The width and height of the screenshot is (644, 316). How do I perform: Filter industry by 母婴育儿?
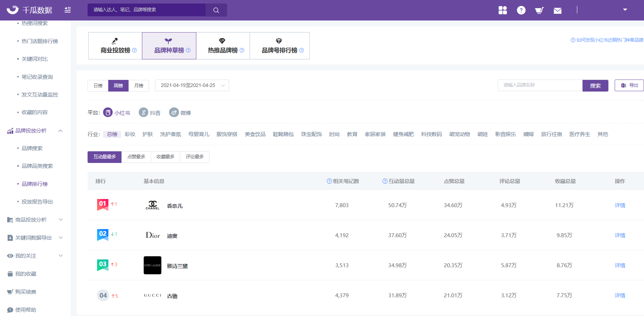(199, 134)
